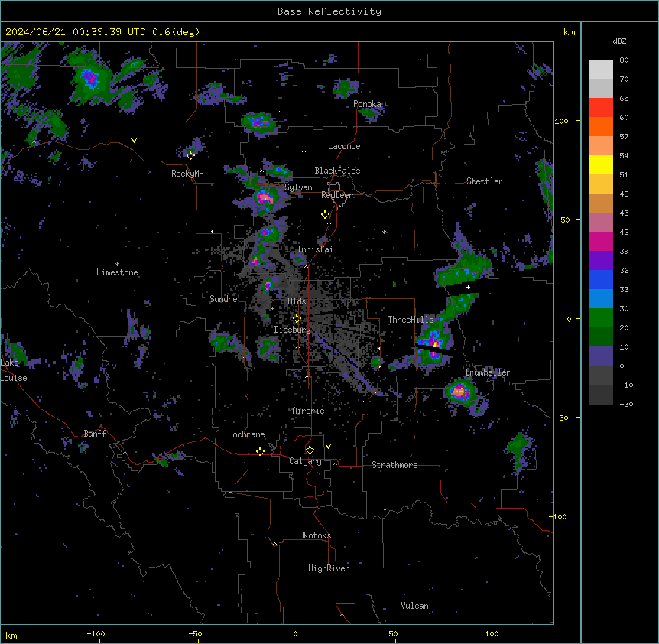Viewport: 659px width, 644px height.
Task: Click the -30 value on the dBZ scale
Action: click(x=626, y=404)
